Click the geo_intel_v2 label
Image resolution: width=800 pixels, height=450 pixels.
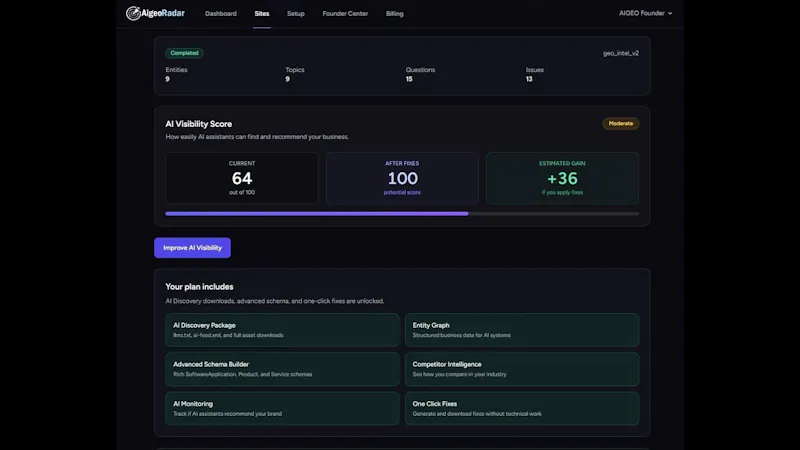pos(620,53)
